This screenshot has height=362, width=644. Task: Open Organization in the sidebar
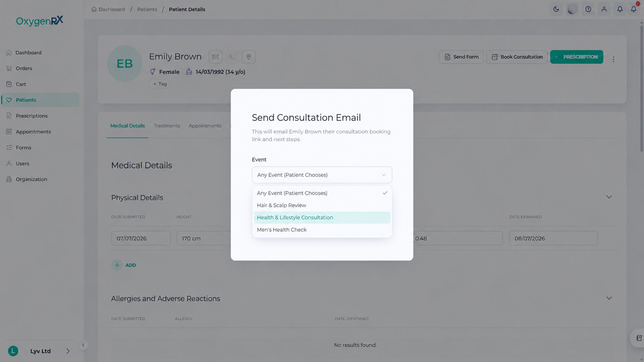(x=40, y=179)
